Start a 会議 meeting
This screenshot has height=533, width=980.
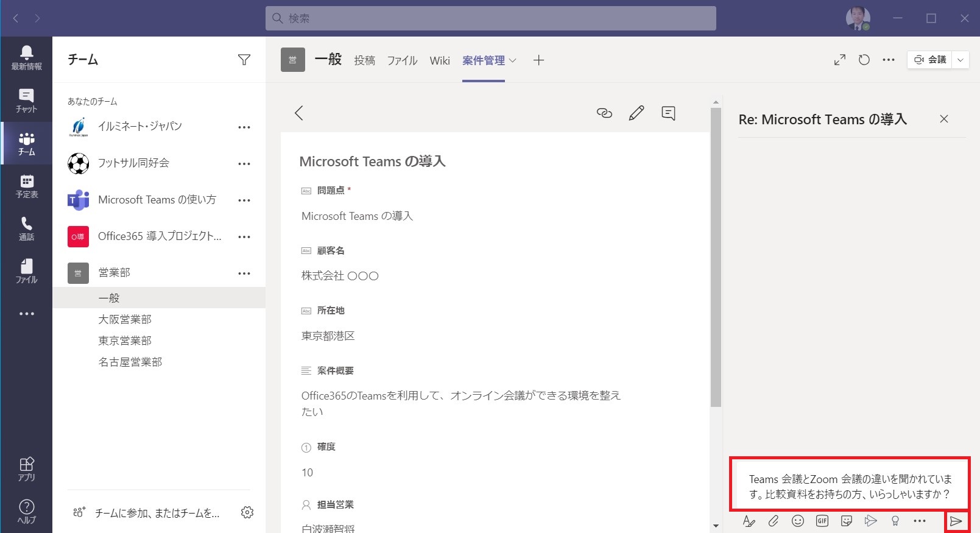click(x=930, y=60)
